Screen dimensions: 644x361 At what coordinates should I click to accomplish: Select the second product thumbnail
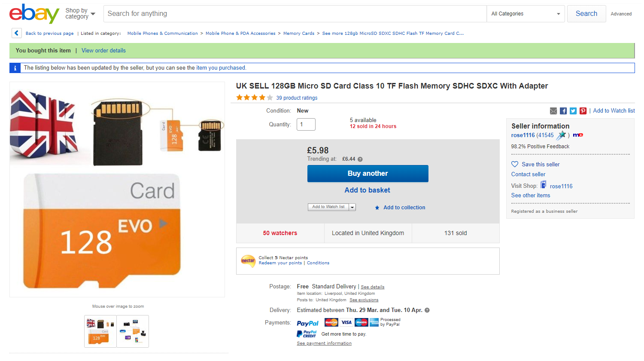point(133,331)
